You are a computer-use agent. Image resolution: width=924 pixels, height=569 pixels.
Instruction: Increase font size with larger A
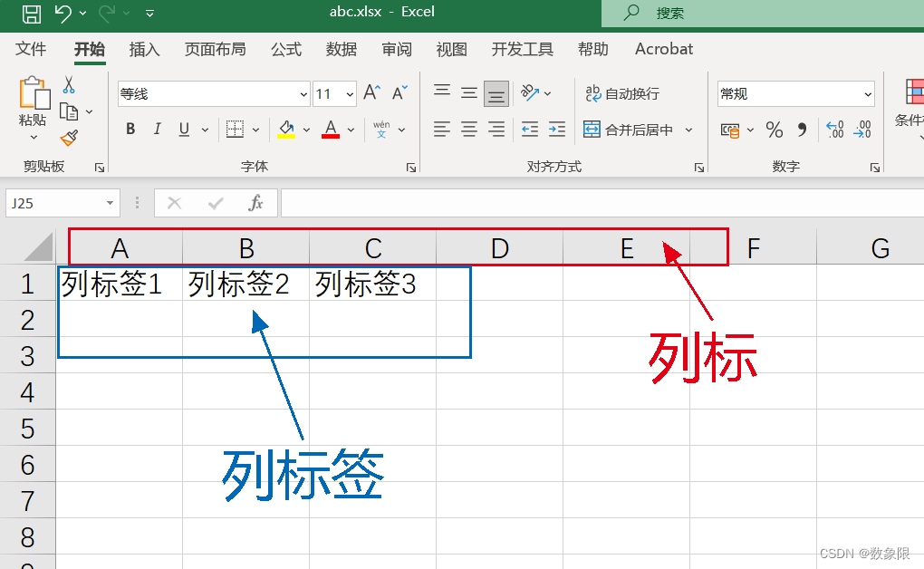point(371,92)
